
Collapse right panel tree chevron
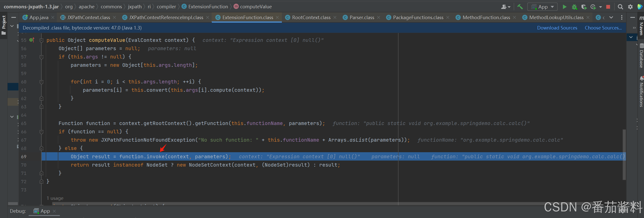tap(631, 37)
